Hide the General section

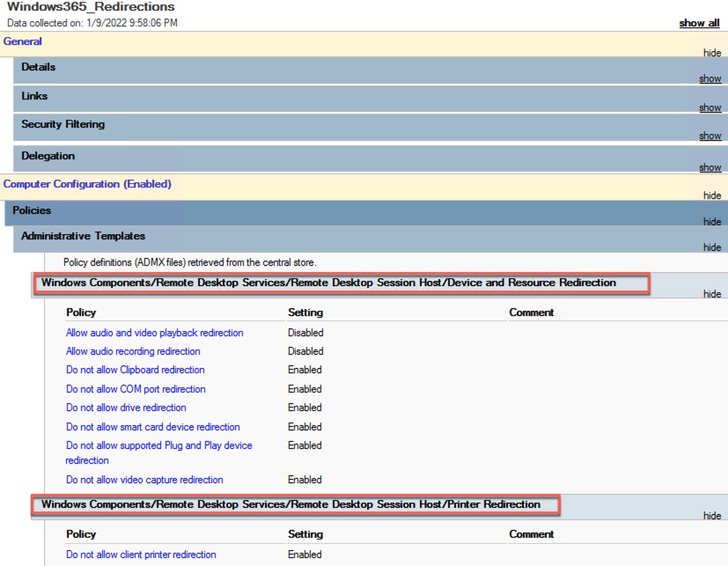[x=712, y=53]
